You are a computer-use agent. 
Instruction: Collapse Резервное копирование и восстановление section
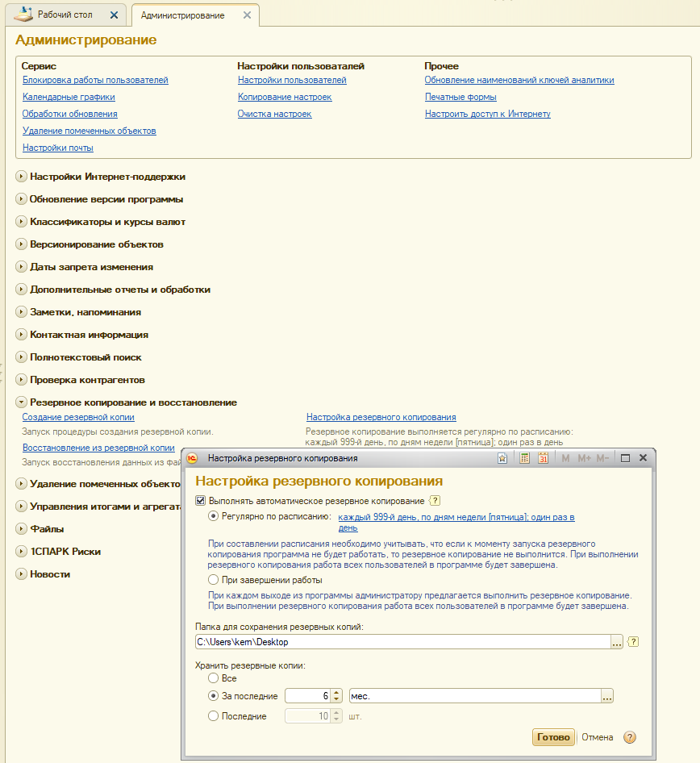21,402
